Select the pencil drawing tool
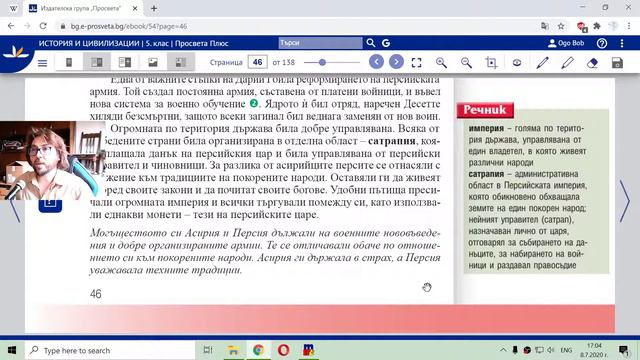Screen dimensions: 640x360 542,62
